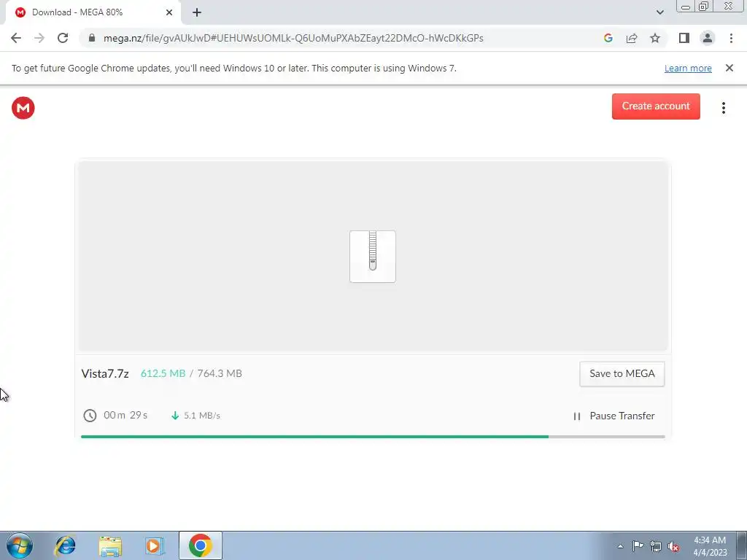Click the 612.5 MB downloaded amount
Screen dimensions: 747x560
(x=163, y=374)
